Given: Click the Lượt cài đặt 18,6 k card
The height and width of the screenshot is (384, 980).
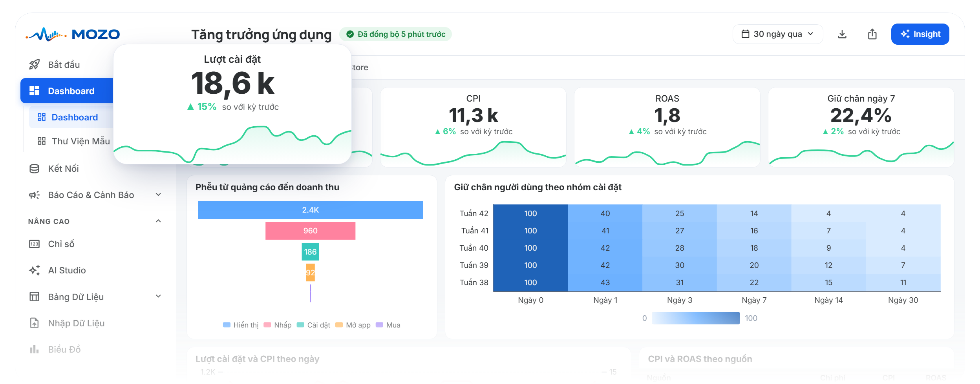Looking at the screenshot, I should tap(232, 104).
